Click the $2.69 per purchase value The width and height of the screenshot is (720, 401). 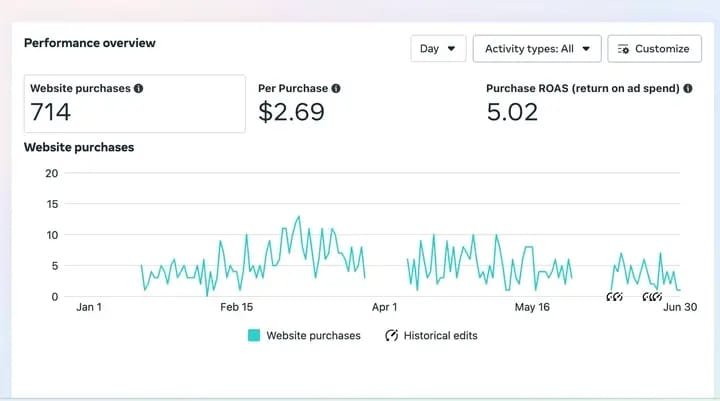point(291,112)
